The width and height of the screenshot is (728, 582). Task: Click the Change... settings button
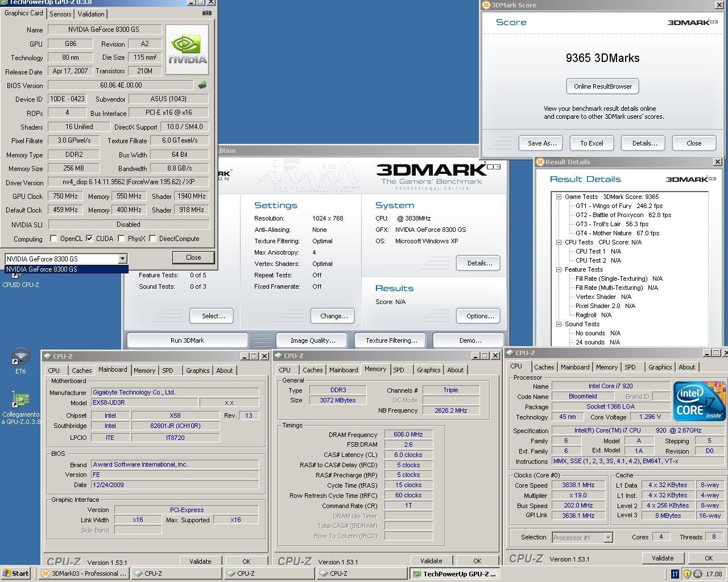(x=333, y=316)
